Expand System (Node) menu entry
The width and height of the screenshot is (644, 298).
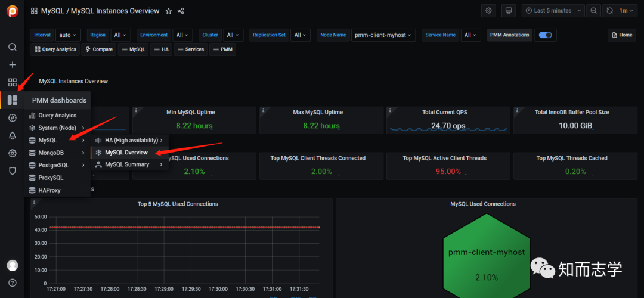tap(57, 128)
